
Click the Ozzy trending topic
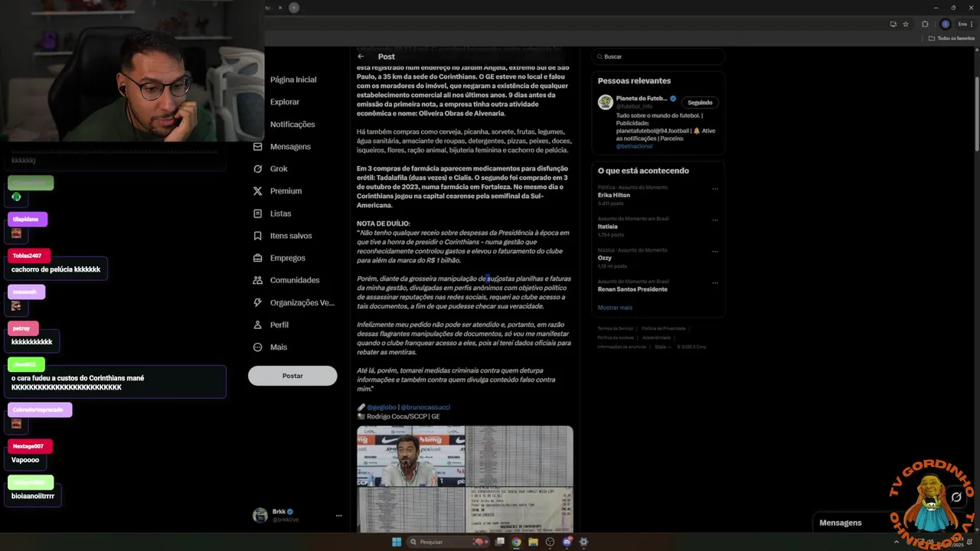[x=605, y=258]
